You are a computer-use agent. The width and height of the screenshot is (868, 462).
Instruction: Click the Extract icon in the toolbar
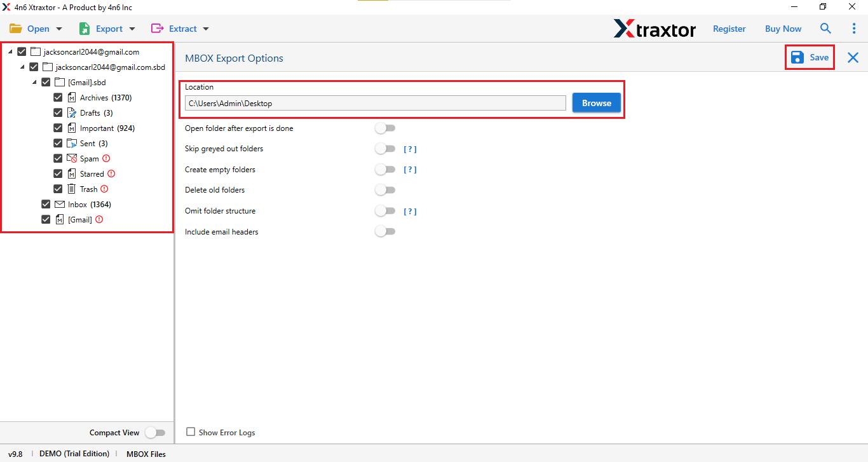click(x=156, y=29)
